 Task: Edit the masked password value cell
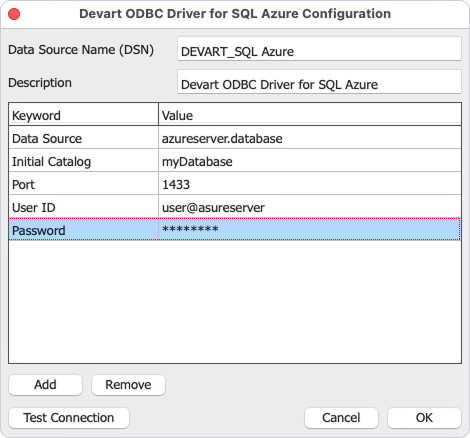(310, 229)
